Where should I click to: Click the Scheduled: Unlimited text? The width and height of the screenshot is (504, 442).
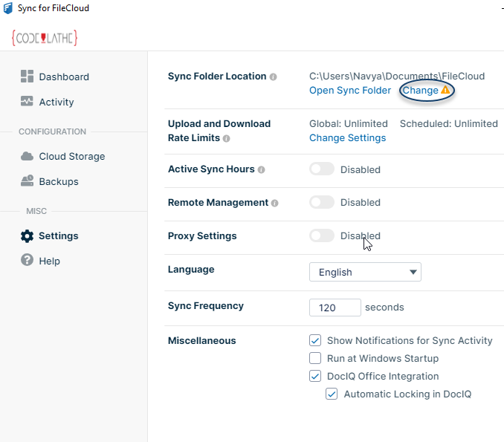(448, 123)
